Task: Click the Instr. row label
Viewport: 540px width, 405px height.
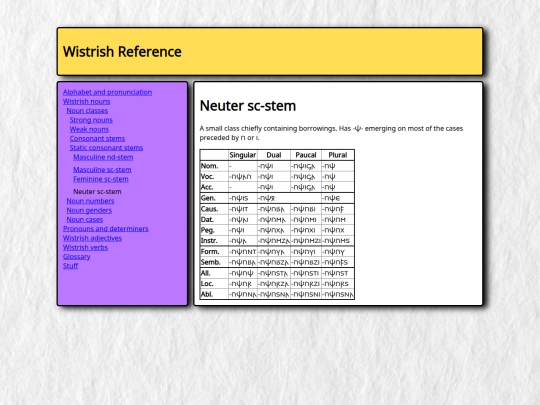Action: click(x=214, y=241)
